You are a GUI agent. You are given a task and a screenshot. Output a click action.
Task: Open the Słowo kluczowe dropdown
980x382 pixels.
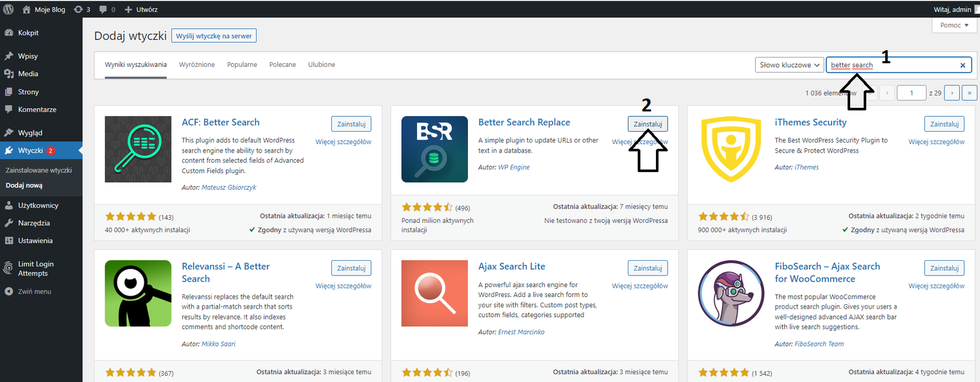[789, 65]
